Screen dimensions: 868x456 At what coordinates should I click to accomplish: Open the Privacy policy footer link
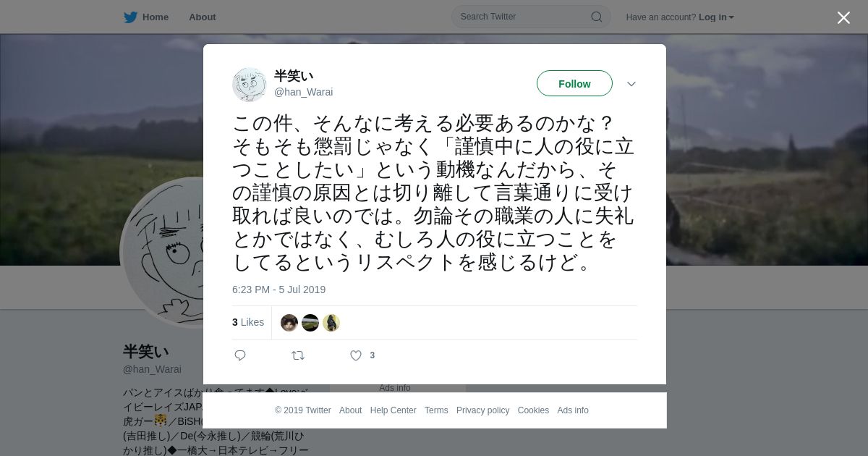click(482, 410)
